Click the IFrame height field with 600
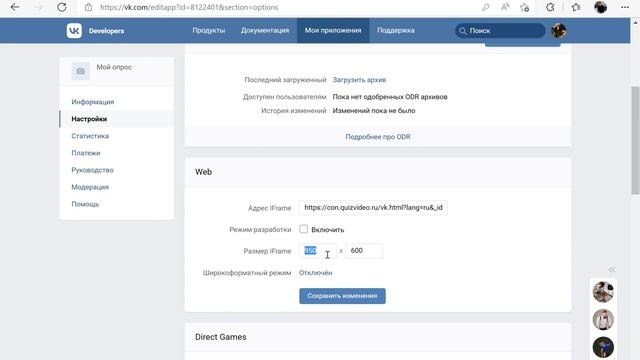The height and width of the screenshot is (360, 640). [364, 251]
